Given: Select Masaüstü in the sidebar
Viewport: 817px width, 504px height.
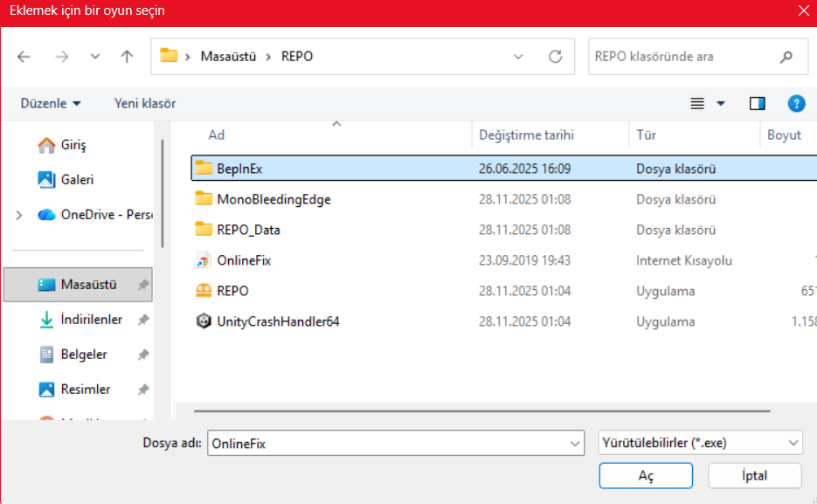Looking at the screenshot, I should 78,284.
